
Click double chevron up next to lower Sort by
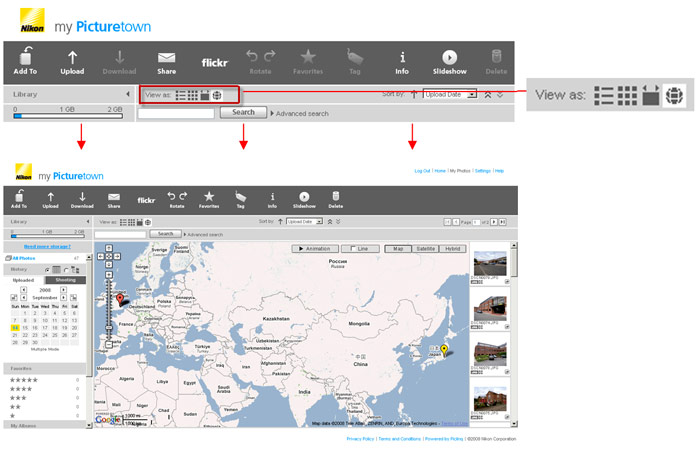(330, 221)
